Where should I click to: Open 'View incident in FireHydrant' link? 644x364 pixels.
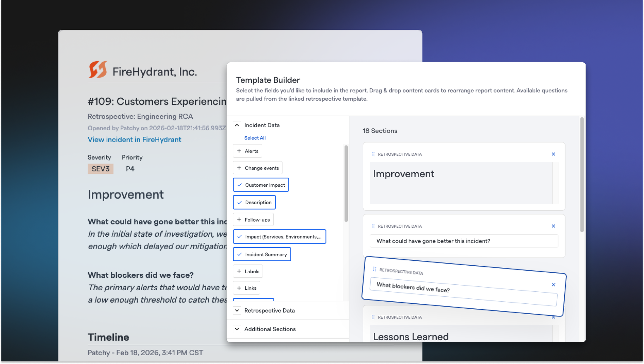click(134, 139)
